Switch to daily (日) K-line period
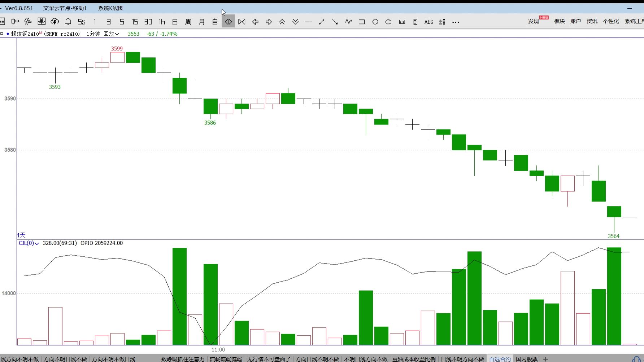Viewport: 644px width, 362px height. coord(175,22)
